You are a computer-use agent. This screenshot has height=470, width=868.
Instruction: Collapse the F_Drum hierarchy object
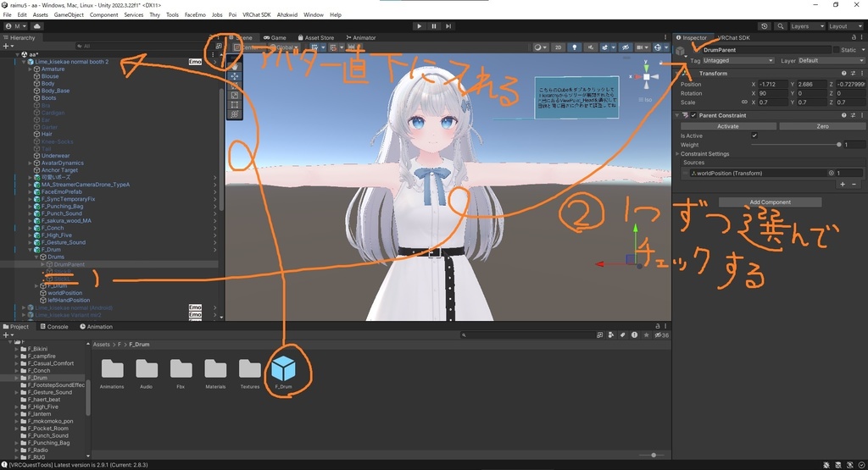click(x=31, y=249)
